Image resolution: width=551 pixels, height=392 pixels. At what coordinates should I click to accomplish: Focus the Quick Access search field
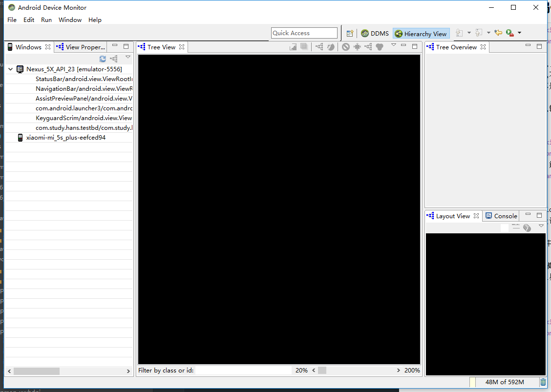point(304,33)
